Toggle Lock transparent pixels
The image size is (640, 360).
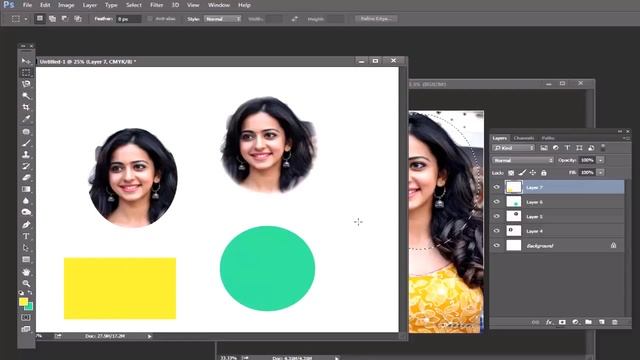511,173
